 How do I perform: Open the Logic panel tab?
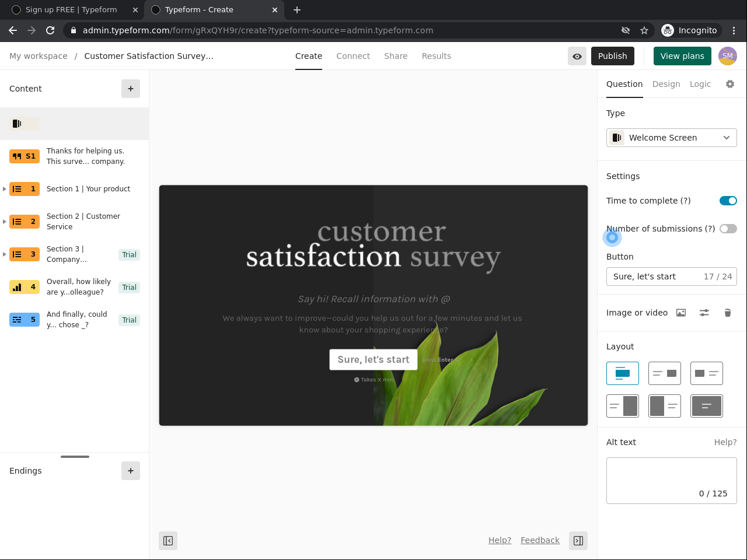[x=700, y=84]
